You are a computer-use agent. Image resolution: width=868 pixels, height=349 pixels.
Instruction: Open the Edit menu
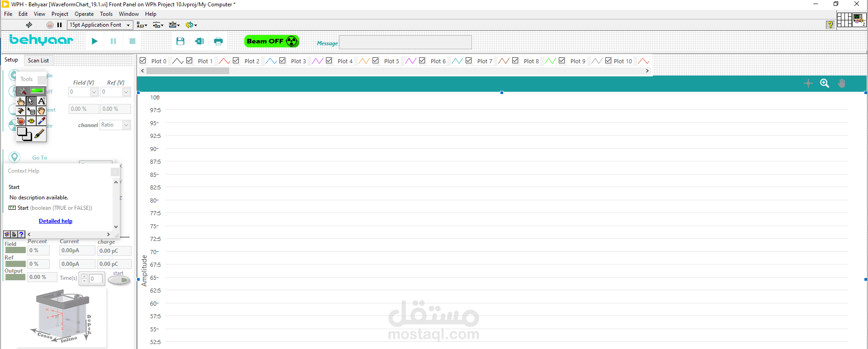(23, 14)
